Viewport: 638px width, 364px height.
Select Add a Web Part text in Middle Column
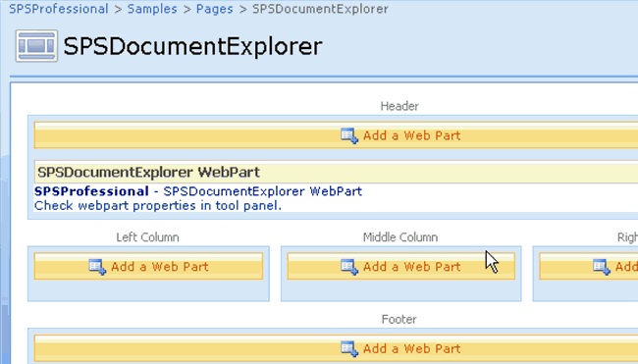[x=411, y=267]
